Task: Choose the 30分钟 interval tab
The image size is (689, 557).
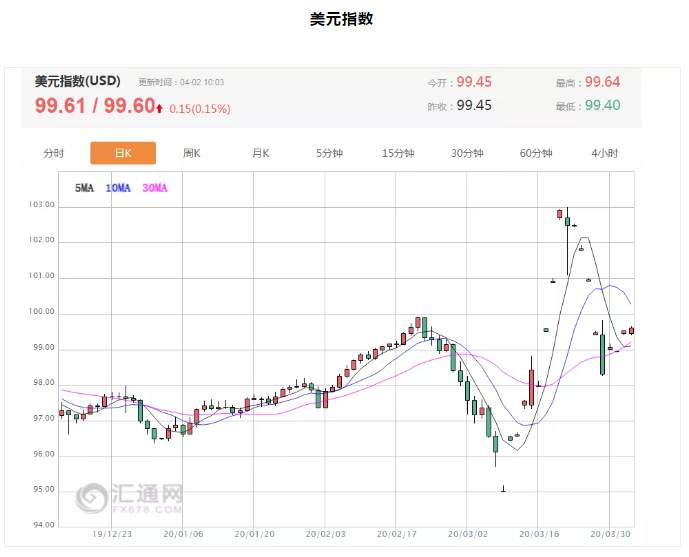Action: 467,153
